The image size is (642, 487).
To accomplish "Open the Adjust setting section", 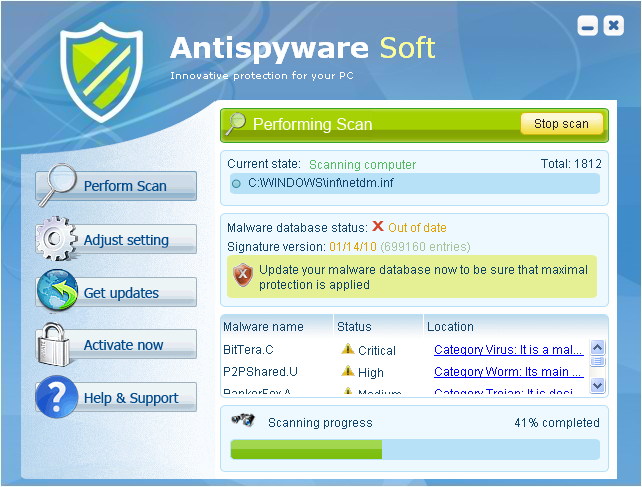I will (x=116, y=239).
